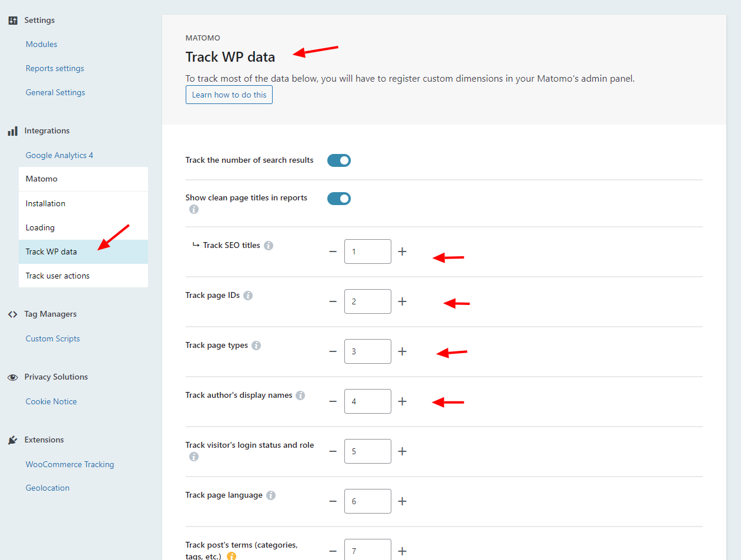The image size is (741, 560).
Task: Click info icon next to Track page types
Action: pyautogui.click(x=256, y=346)
